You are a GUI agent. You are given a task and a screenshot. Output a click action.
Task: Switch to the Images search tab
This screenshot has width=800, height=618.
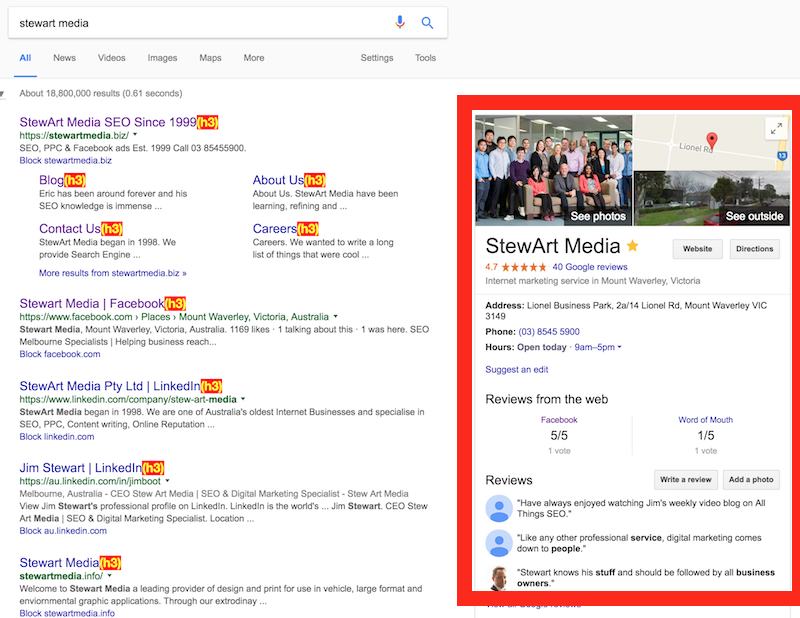[x=162, y=58]
